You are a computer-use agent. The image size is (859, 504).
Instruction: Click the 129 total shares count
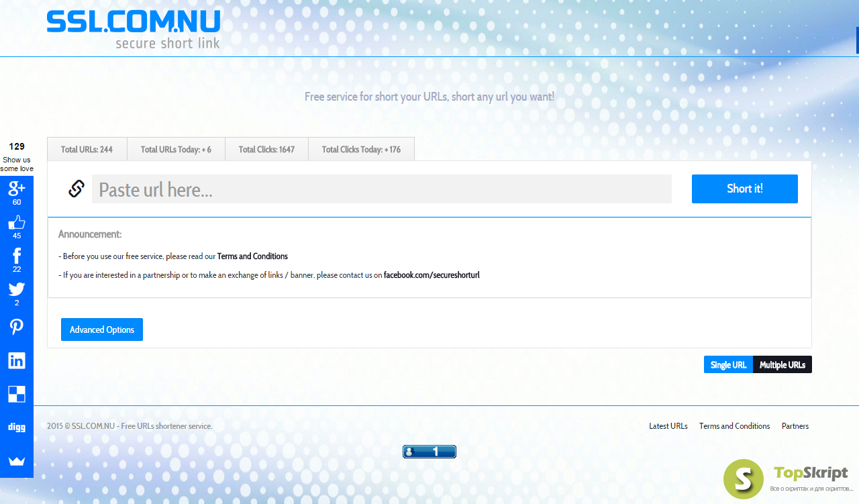point(17,146)
